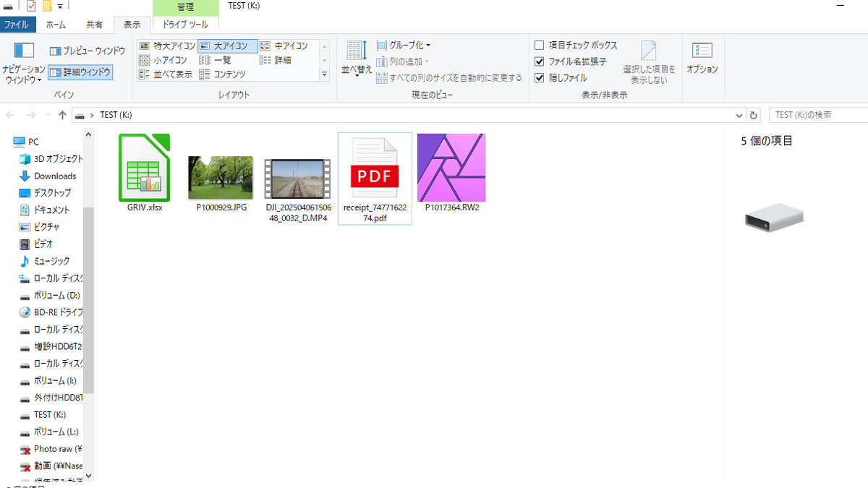
Task: Select the receipt PDF file icon
Action: pos(375,168)
